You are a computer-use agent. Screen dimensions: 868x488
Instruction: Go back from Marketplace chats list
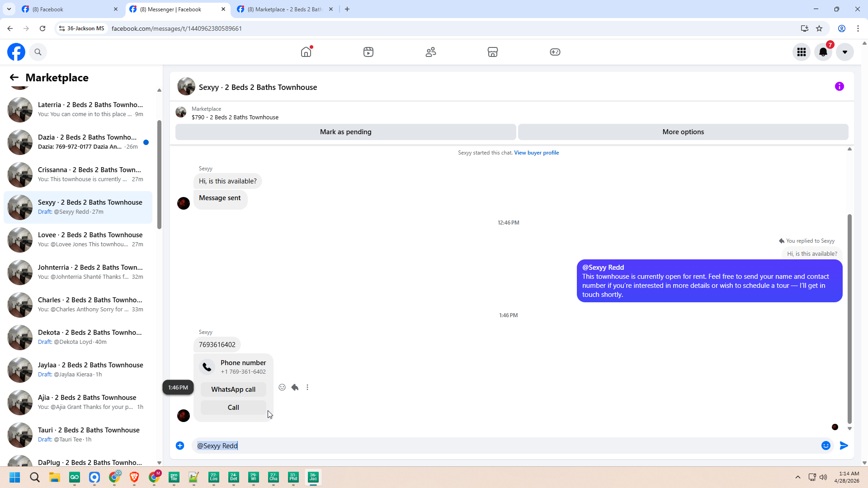coord(14,78)
